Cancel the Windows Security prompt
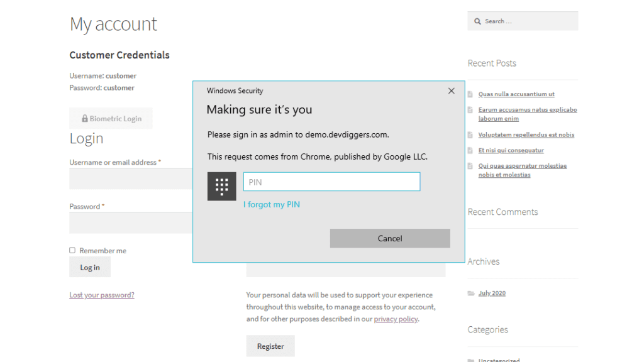644x362 pixels. [x=390, y=238]
